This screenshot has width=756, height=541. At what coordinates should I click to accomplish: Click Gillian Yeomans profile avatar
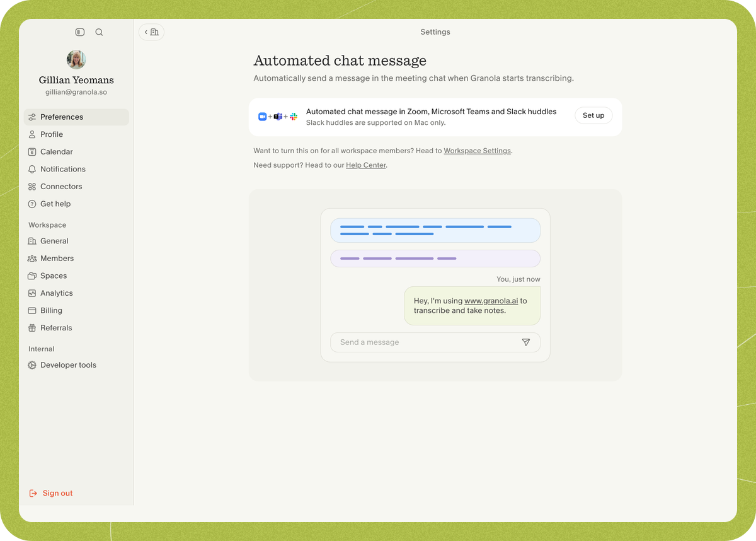click(x=76, y=60)
